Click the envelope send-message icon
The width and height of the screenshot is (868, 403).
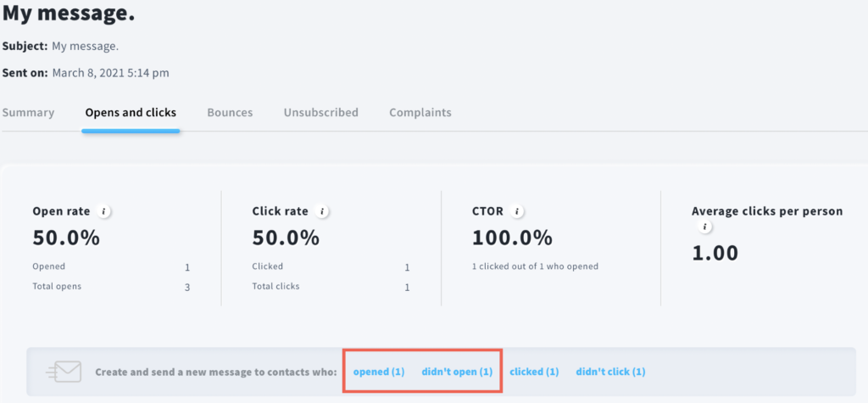(64, 372)
